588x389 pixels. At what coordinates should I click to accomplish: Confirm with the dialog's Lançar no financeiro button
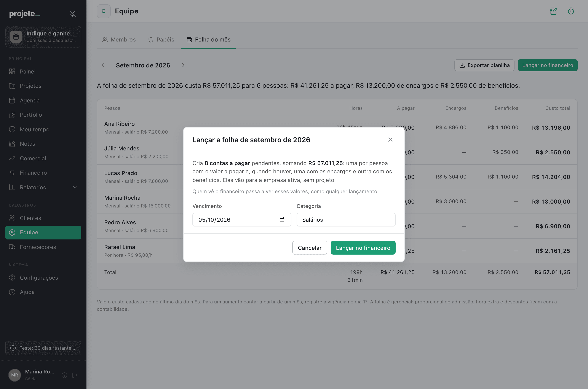pos(363,248)
